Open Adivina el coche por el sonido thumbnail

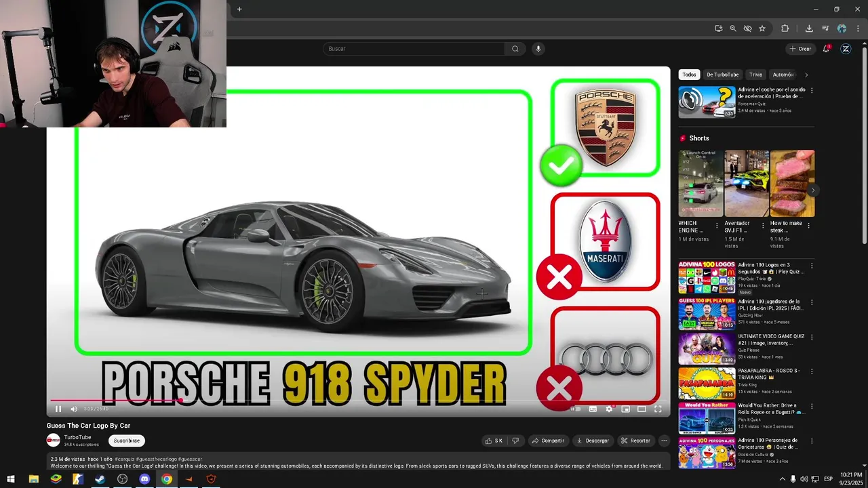click(707, 102)
